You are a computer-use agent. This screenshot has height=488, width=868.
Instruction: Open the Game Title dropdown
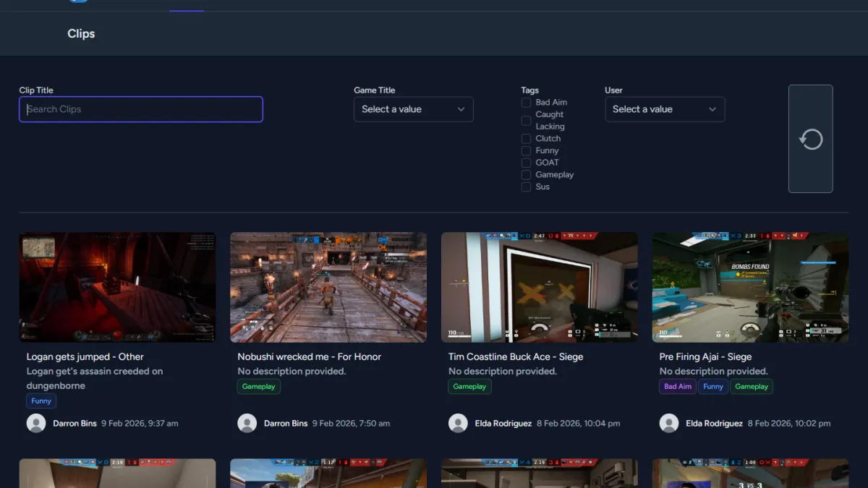pyautogui.click(x=414, y=109)
